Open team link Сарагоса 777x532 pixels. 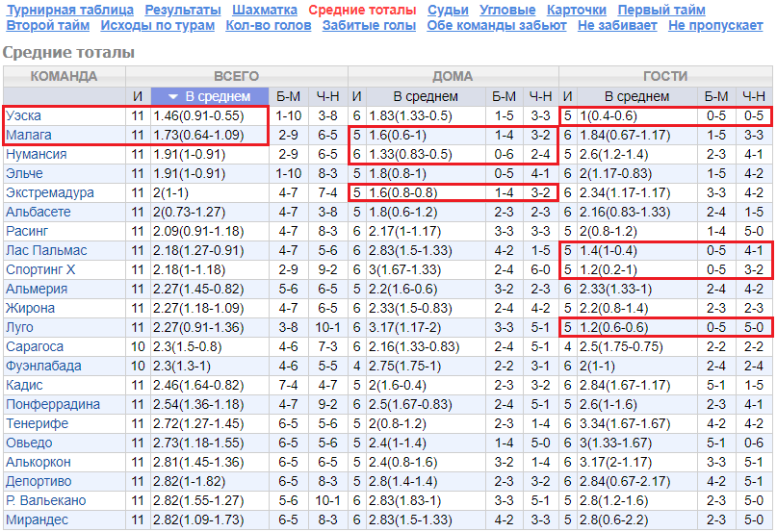(35, 346)
